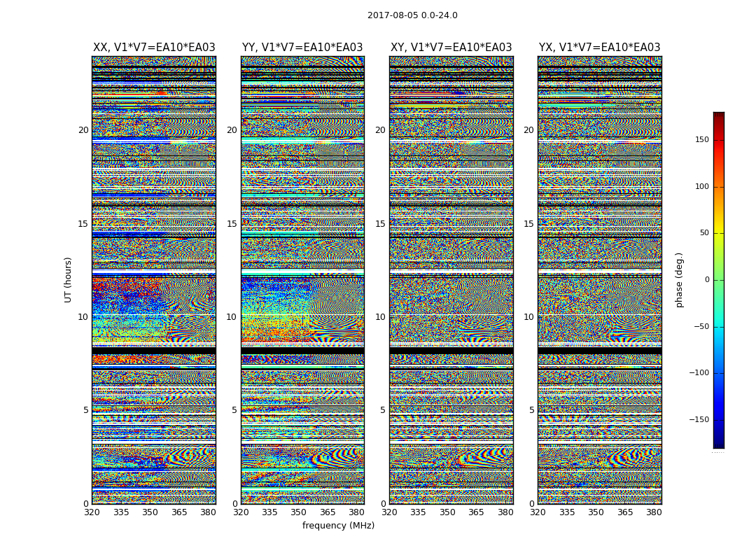Select the 'XX, V1*V7=EA10*EA03' panel title
Screen dimensions: 735x560
pos(154,48)
